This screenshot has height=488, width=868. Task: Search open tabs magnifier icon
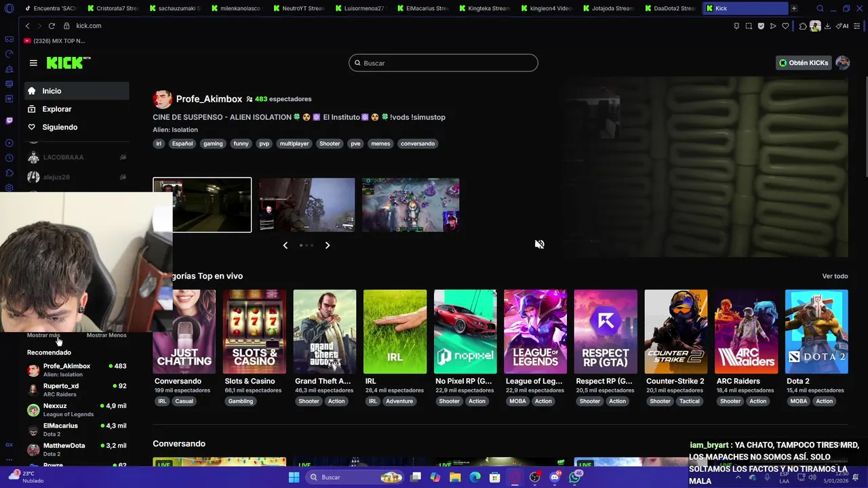820,8
